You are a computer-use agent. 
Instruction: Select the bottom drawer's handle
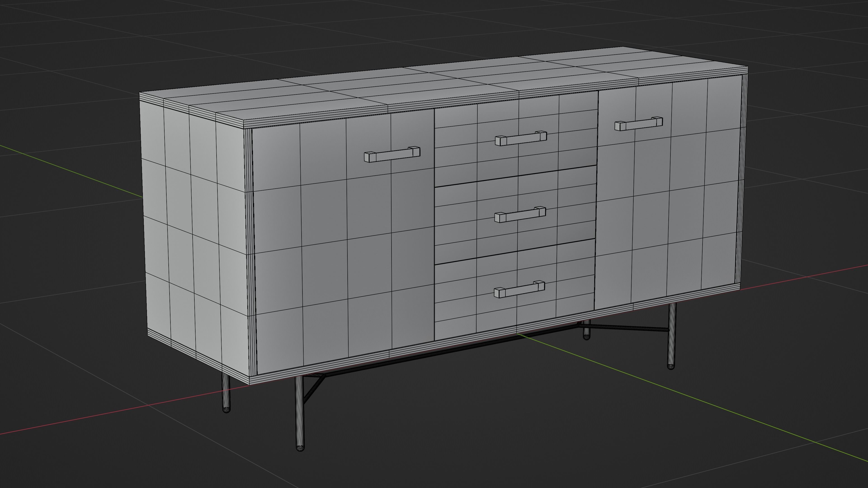click(x=519, y=289)
